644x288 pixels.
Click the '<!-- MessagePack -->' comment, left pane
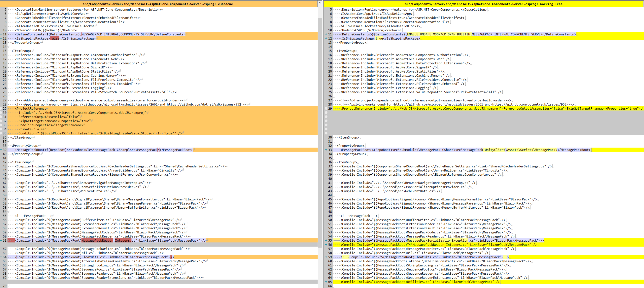(33, 216)
